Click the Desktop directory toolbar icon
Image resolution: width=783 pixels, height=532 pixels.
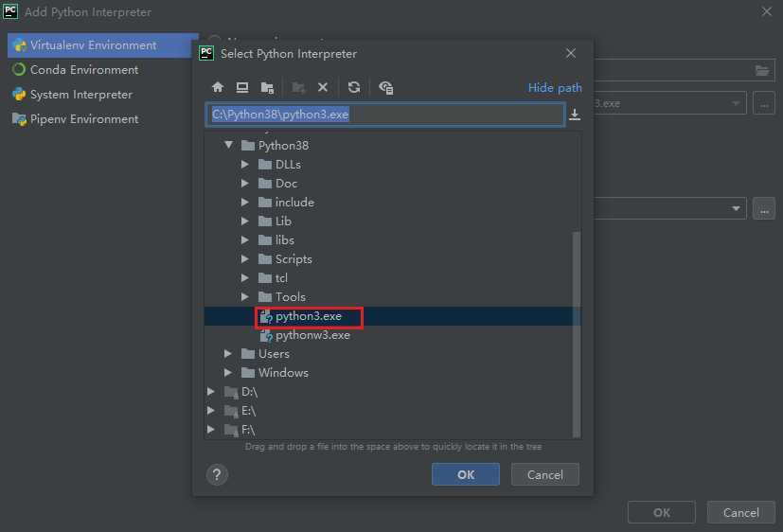(242, 87)
